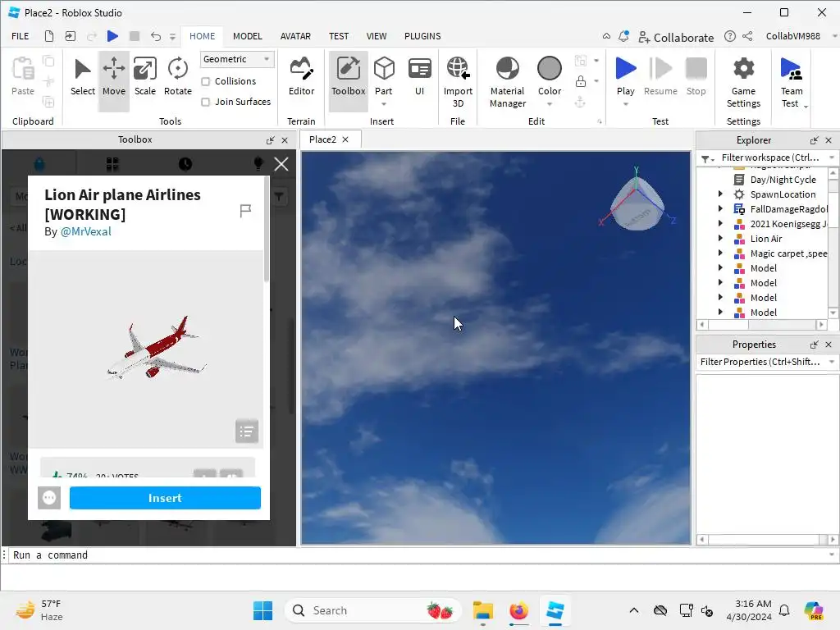Click the Paste clipboard button
This screenshot has width=840, height=630.
(22, 76)
